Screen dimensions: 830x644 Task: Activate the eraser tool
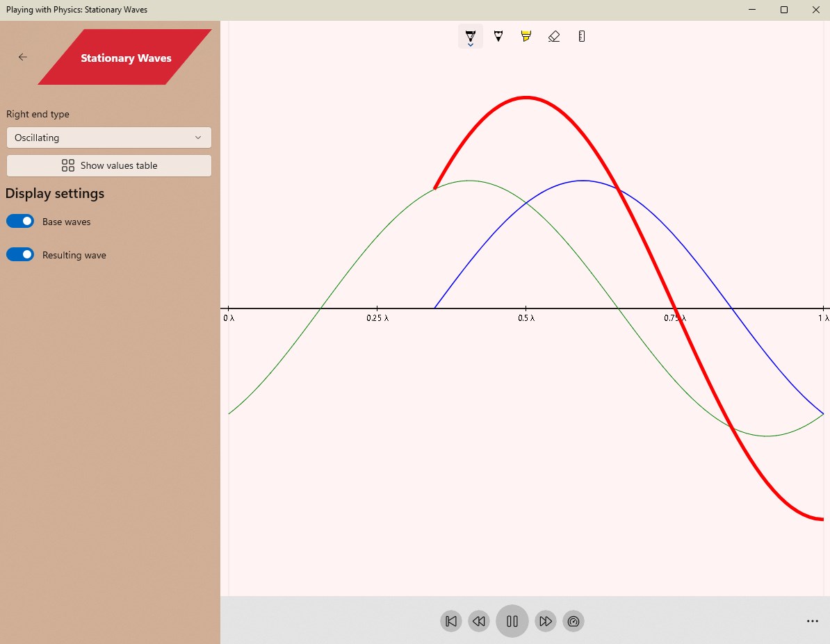point(554,35)
